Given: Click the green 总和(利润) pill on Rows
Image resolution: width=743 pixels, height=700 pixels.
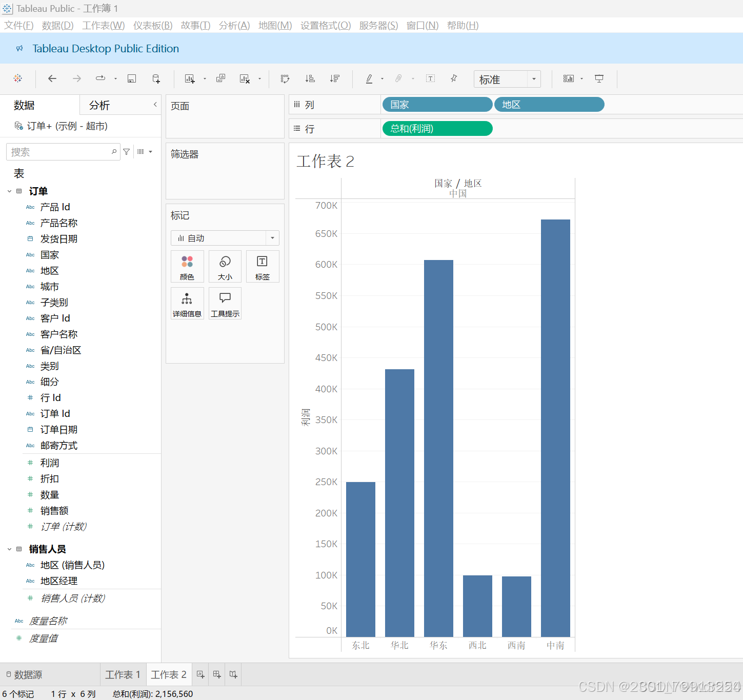Looking at the screenshot, I should tap(437, 128).
